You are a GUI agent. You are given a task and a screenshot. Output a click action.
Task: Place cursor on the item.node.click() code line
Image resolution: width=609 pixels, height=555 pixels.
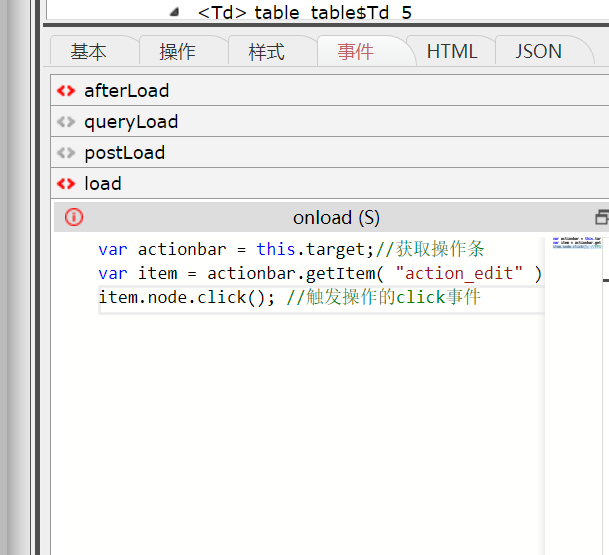[x=290, y=298]
